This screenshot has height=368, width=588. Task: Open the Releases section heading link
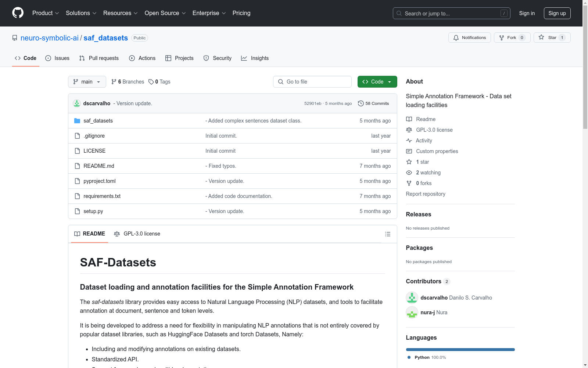[x=419, y=214]
